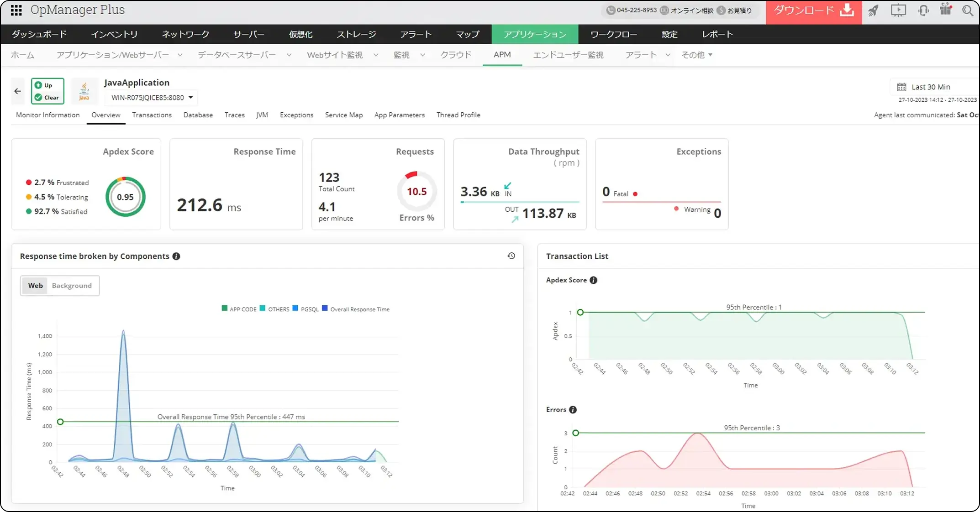Image resolution: width=980 pixels, height=512 pixels.
Task: Open the クラウド link
Action: coord(456,55)
